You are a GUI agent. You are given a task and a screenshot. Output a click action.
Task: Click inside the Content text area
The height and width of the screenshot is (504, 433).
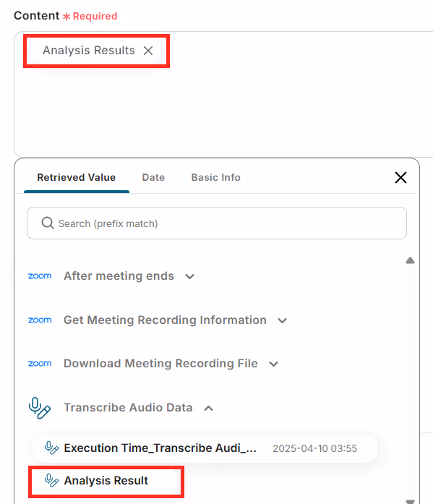tap(223, 94)
